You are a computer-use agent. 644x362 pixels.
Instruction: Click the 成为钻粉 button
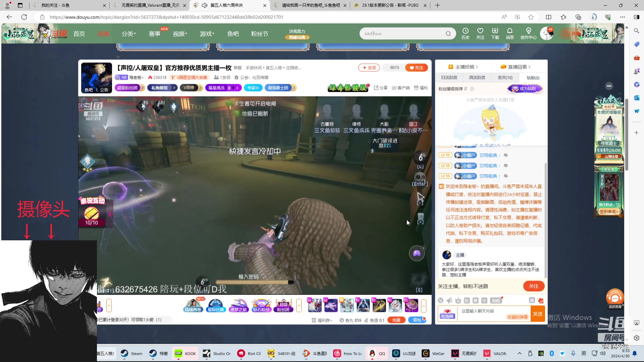click(525, 89)
